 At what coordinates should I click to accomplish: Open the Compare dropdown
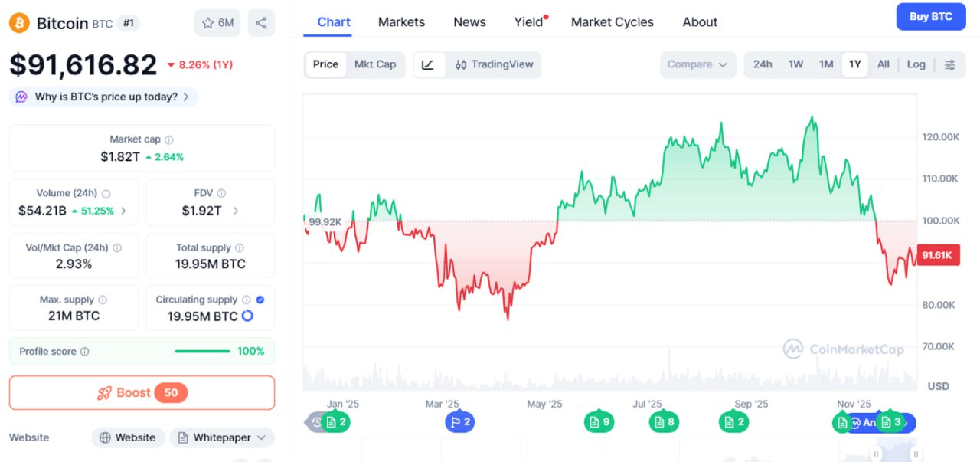click(x=697, y=65)
